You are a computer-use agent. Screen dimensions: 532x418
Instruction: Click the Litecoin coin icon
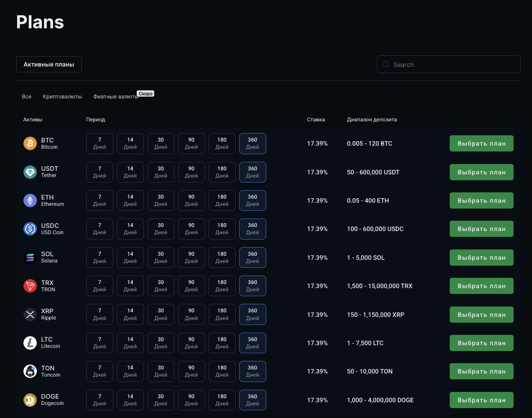pyautogui.click(x=30, y=343)
